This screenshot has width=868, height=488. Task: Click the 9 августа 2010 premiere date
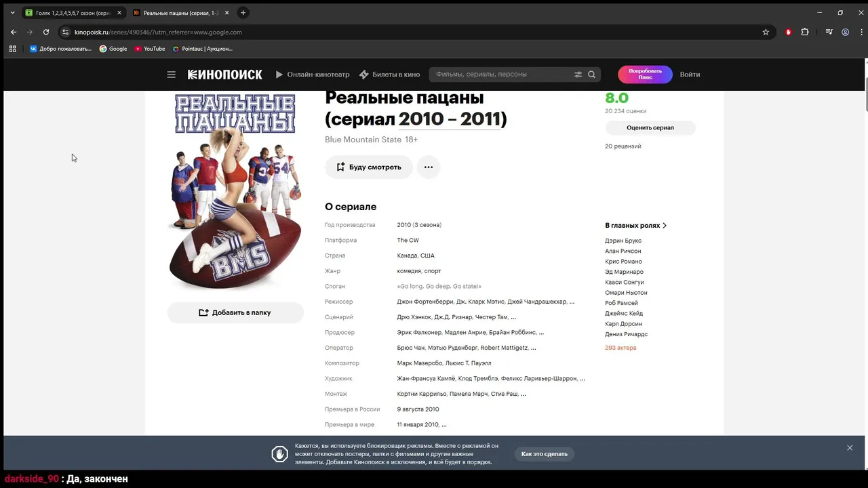[x=418, y=409]
